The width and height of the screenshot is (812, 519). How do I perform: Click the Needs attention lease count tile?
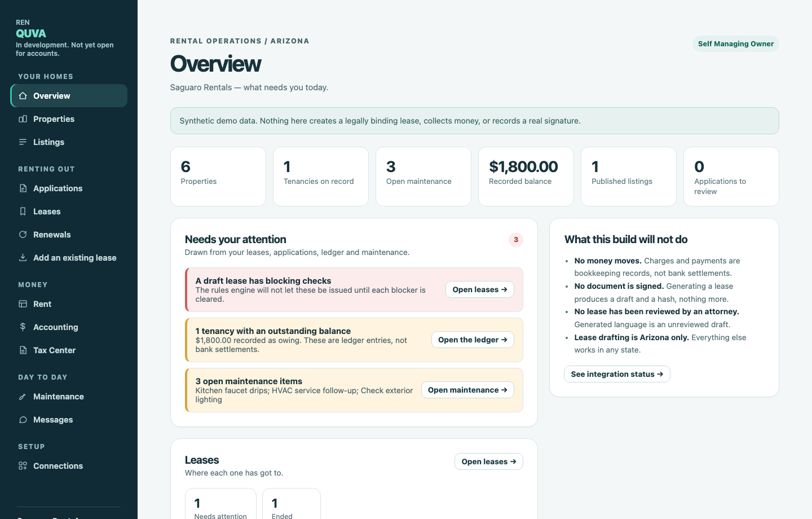[x=220, y=503]
